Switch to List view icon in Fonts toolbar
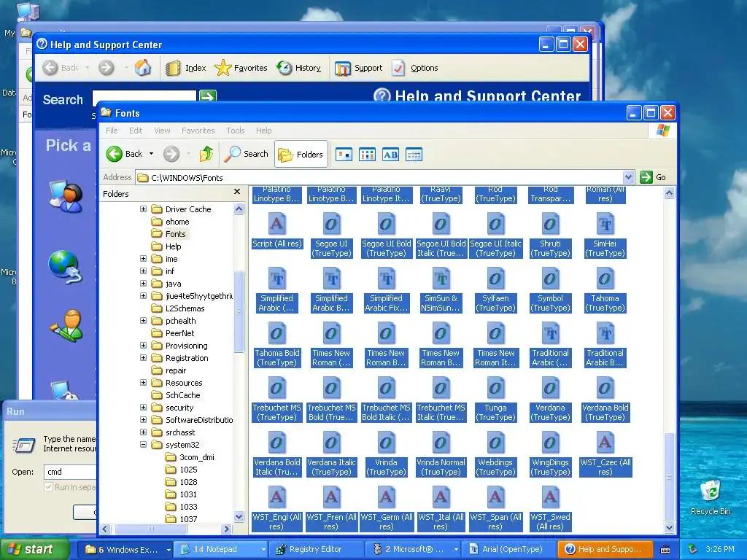The height and width of the screenshot is (560, 747). coord(368,155)
